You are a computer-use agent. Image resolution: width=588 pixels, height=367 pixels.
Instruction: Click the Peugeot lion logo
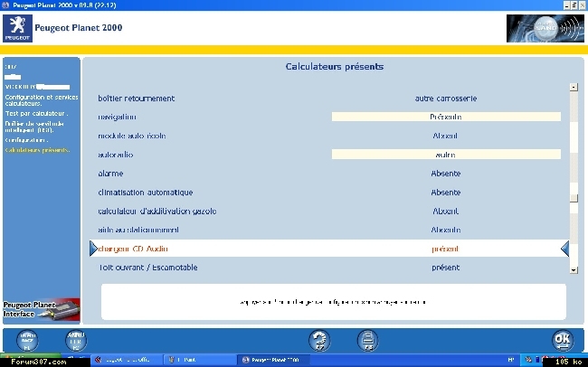click(x=17, y=29)
